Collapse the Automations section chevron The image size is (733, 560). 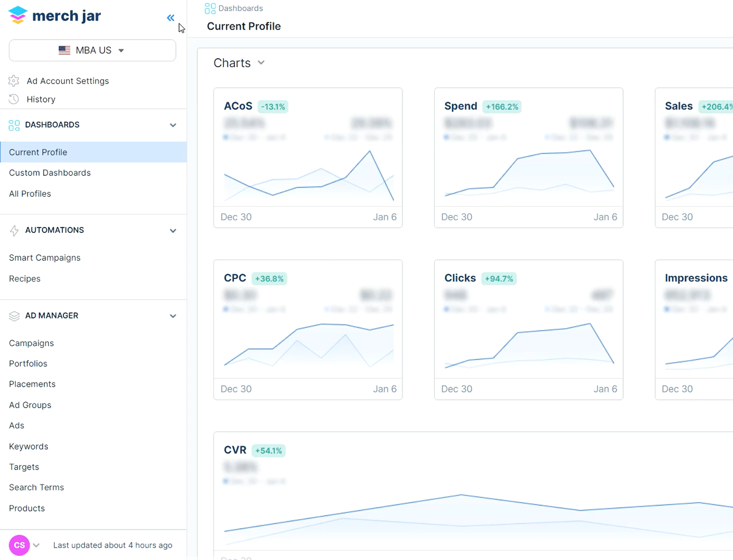[x=173, y=231]
